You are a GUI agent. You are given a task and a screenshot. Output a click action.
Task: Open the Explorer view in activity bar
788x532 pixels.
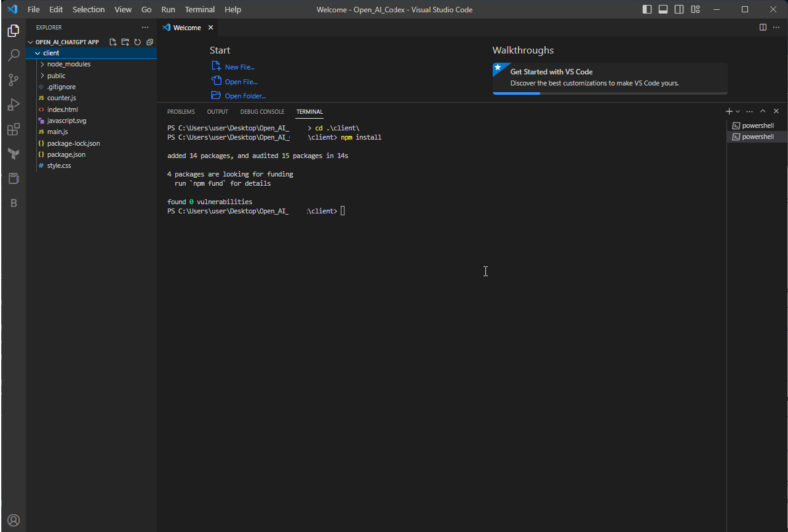pos(14,31)
